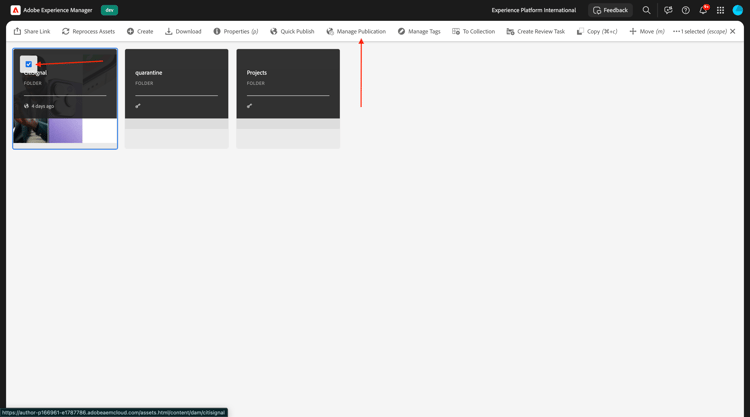Click the Adobe logo icon
Screen dimensions: 750x417
pos(15,10)
